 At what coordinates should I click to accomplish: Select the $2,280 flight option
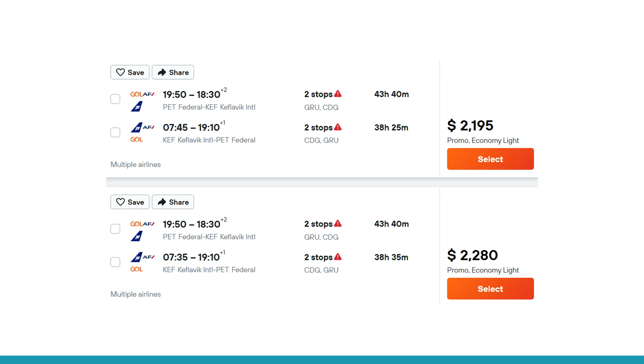[490, 288]
